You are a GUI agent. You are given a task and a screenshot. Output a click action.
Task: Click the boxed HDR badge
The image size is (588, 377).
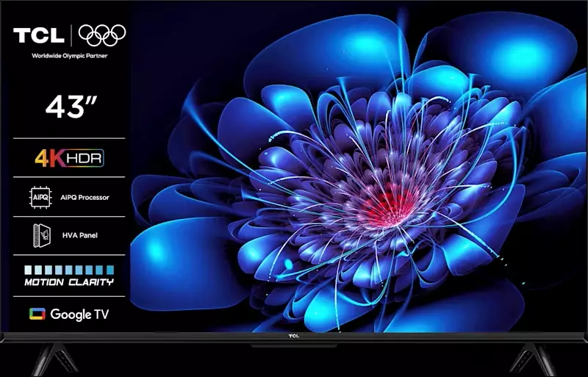pyautogui.click(x=87, y=157)
